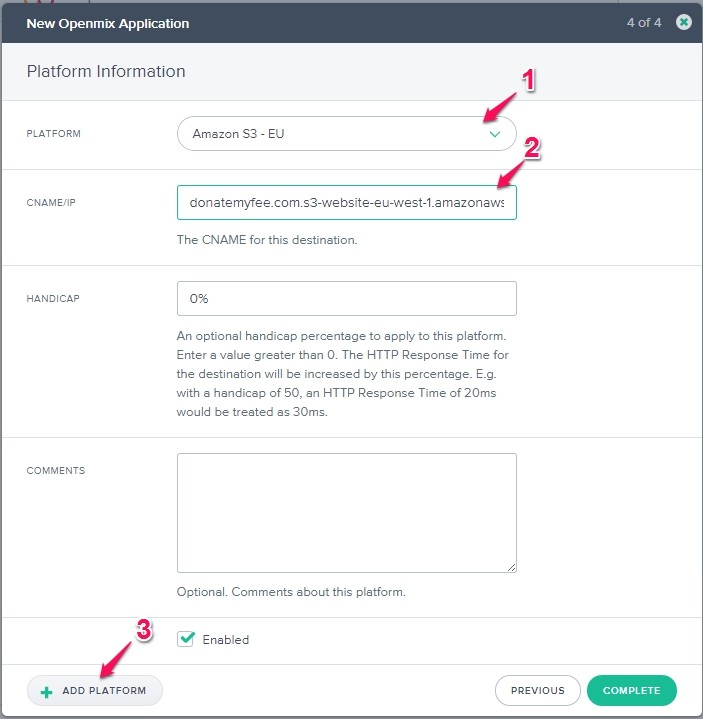Click into the Handicap percentage field
The height and width of the screenshot is (719, 703).
pyautogui.click(x=346, y=298)
